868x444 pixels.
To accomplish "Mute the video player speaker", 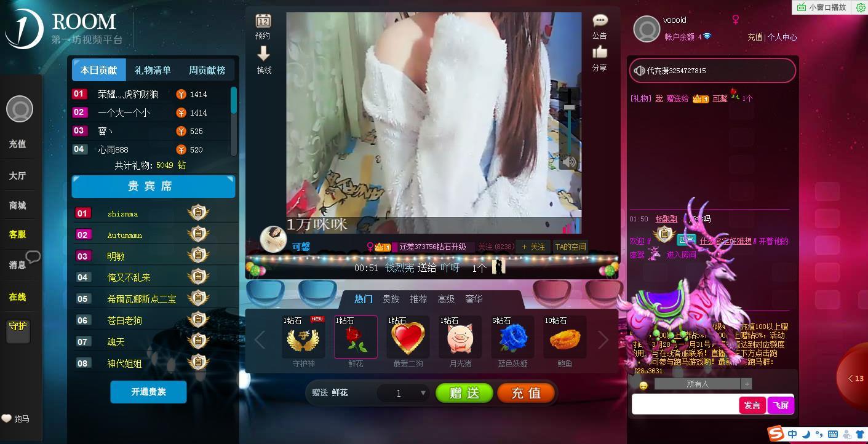I will (569, 162).
